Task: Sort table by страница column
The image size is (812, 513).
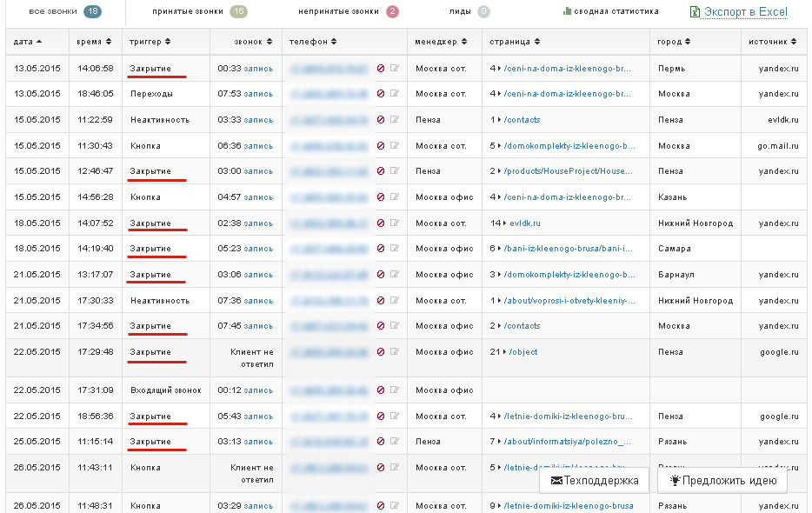Action: tap(515, 42)
